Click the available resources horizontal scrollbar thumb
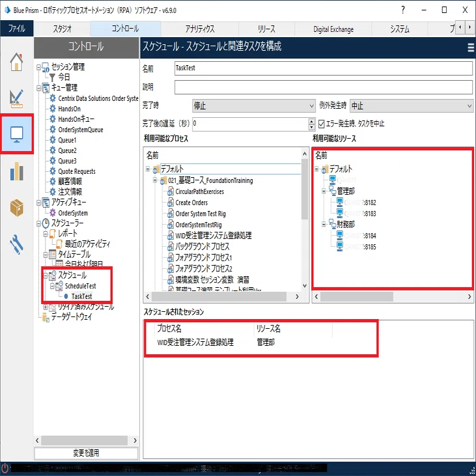The width and height of the screenshot is (476, 476). (x=357, y=296)
